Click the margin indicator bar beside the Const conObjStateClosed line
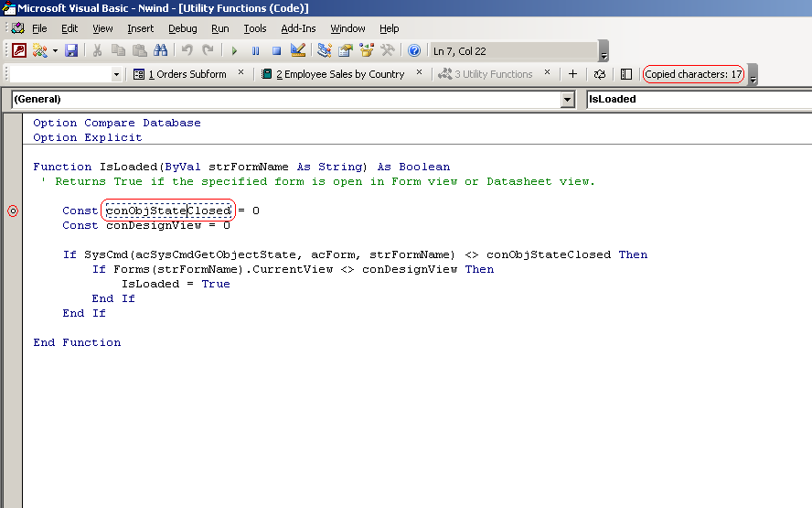Screen dimensions: 812x508 13,211
